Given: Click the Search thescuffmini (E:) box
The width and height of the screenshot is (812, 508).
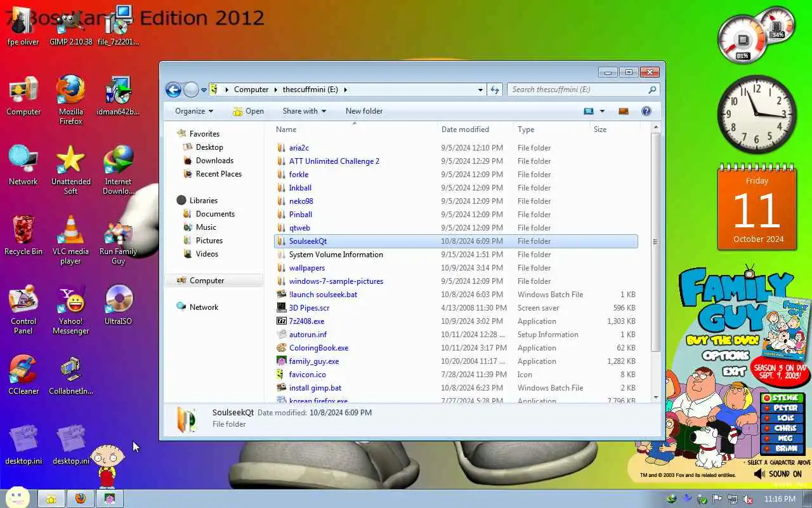Looking at the screenshot, I should [584, 90].
